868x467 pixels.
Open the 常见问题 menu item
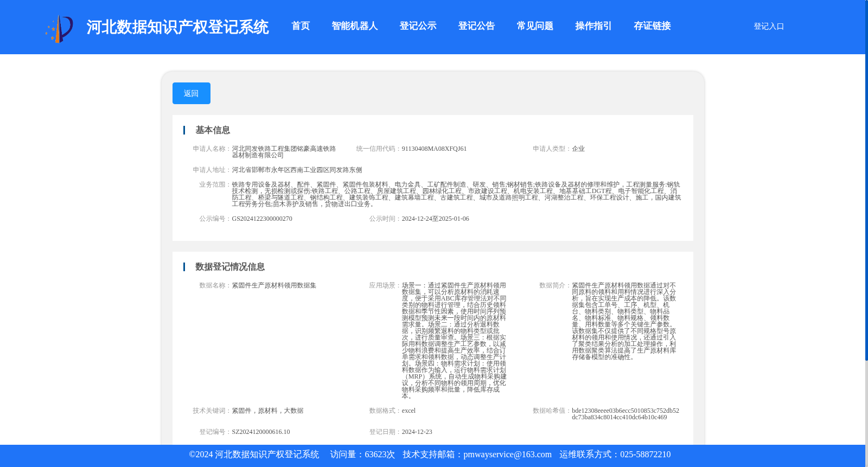[x=535, y=26]
